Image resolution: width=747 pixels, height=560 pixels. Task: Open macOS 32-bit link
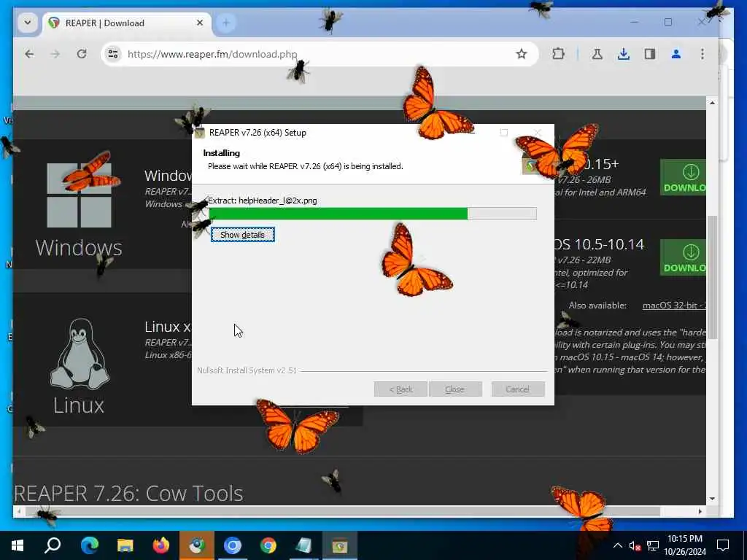[x=674, y=306]
